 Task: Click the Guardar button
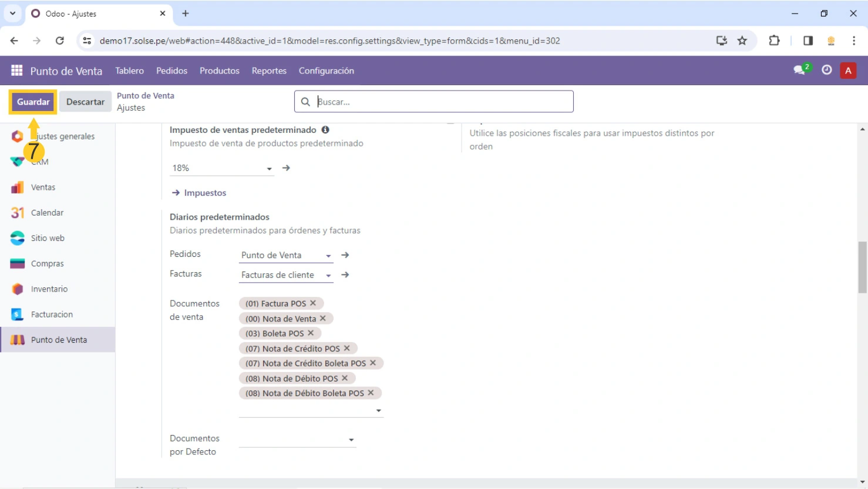(33, 102)
